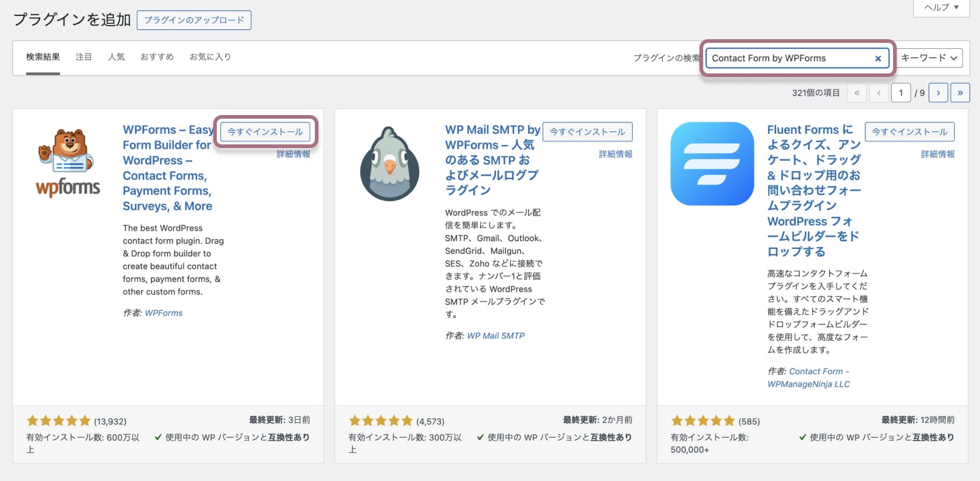Open 詳細情報 for WPForms plugin
Image resolution: width=980 pixels, height=481 pixels.
click(x=293, y=154)
